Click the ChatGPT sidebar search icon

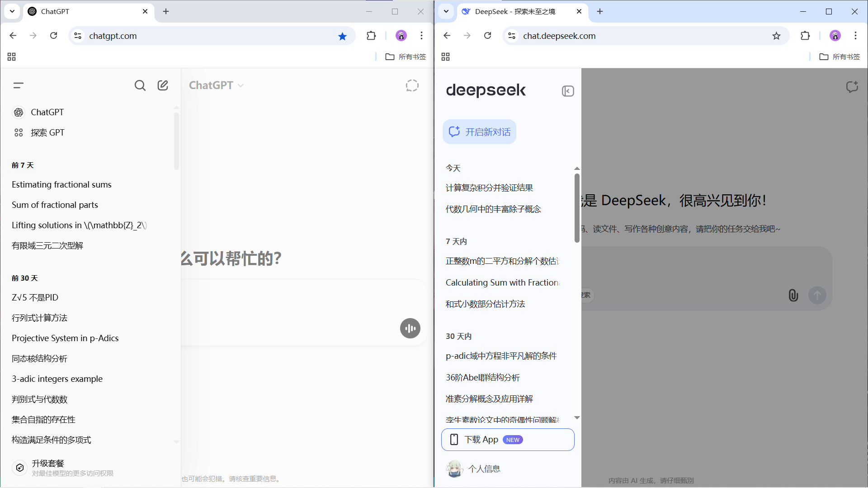coord(140,85)
